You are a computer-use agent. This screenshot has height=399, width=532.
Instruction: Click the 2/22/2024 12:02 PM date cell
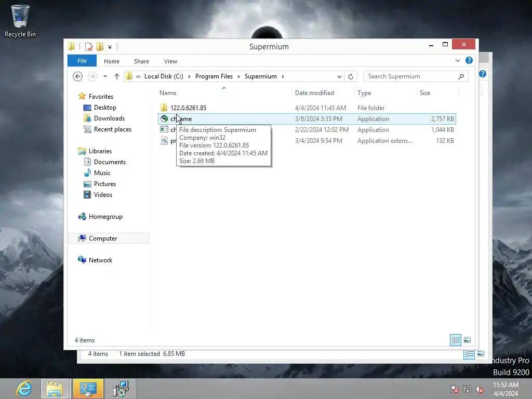[x=322, y=129]
